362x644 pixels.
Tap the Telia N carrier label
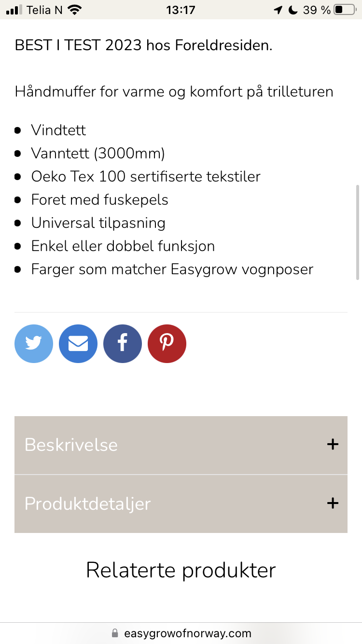(44, 10)
